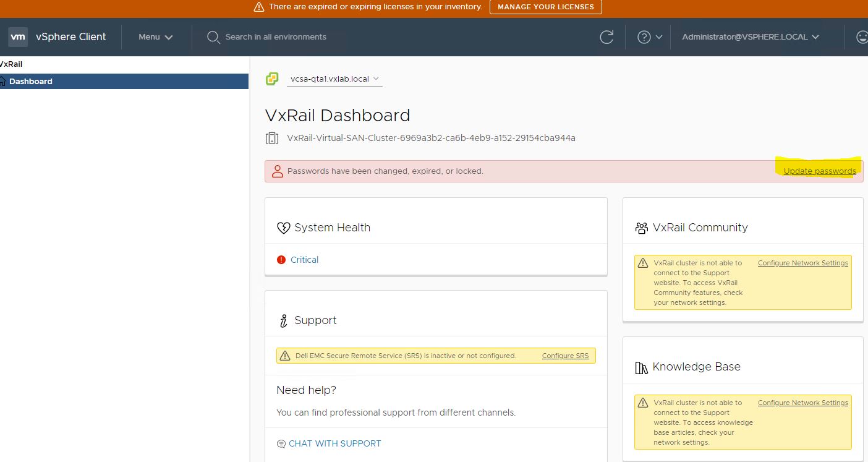The height and width of the screenshot is (462, 868).
Task: Click vSphere Client in the top bar
Action: pyautogui.click(x=70, y=36)
